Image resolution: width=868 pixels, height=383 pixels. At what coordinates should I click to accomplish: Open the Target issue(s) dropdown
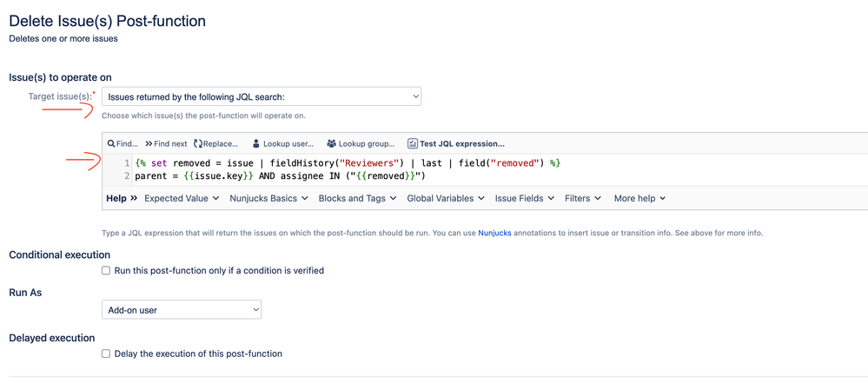[x=262, y=96]
